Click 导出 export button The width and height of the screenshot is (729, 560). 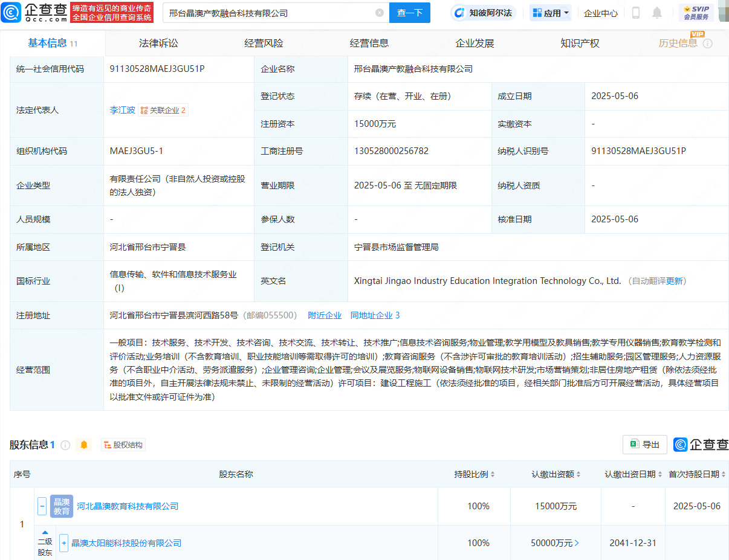[645, 445]
